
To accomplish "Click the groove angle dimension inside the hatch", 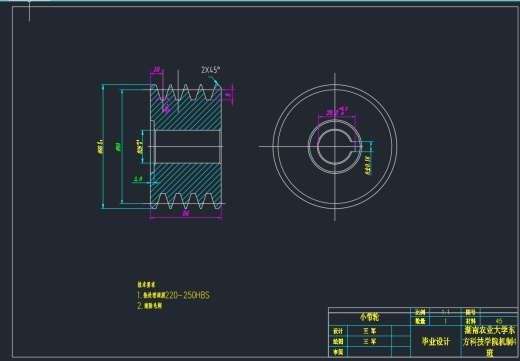I will (166, 108).
